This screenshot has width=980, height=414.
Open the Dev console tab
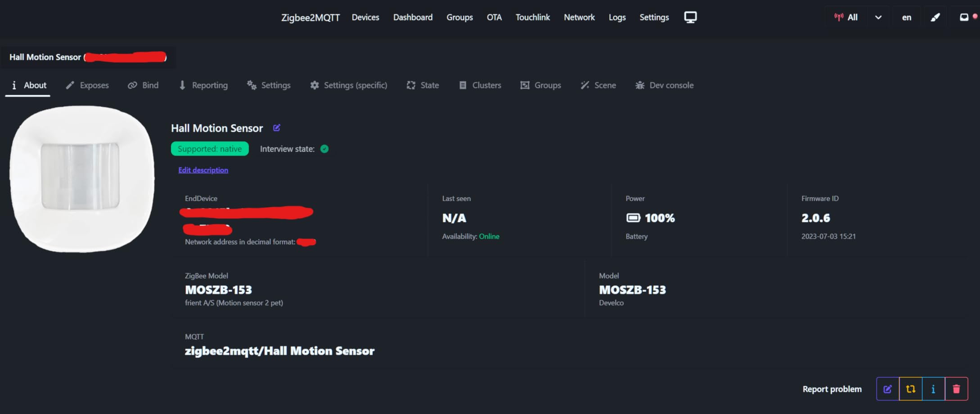coord(664,85)
